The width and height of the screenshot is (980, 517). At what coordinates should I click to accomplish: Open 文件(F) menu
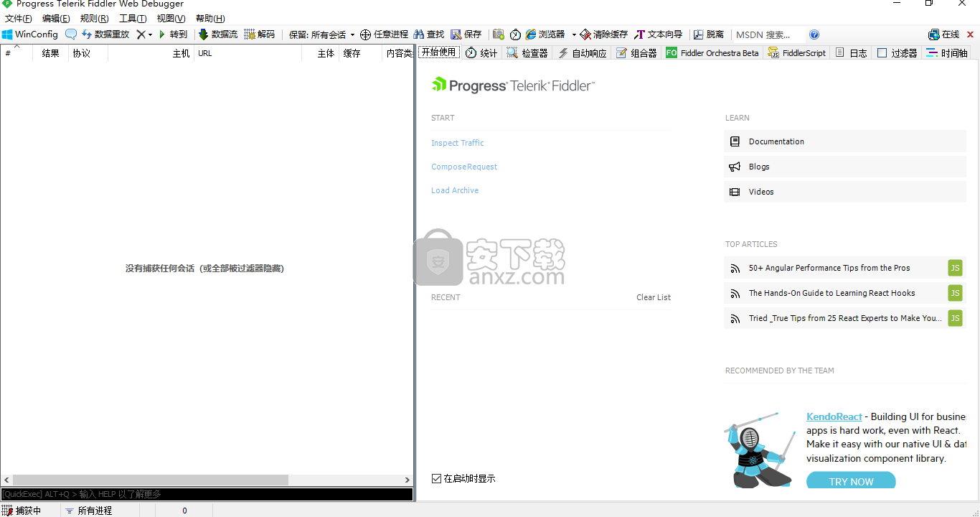coord(18,19)
